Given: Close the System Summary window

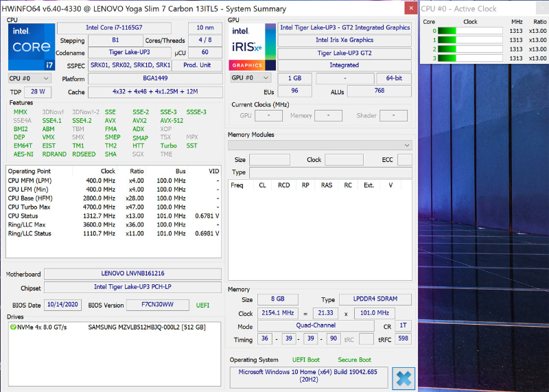Looking at the screenshot, I should 410,8.
